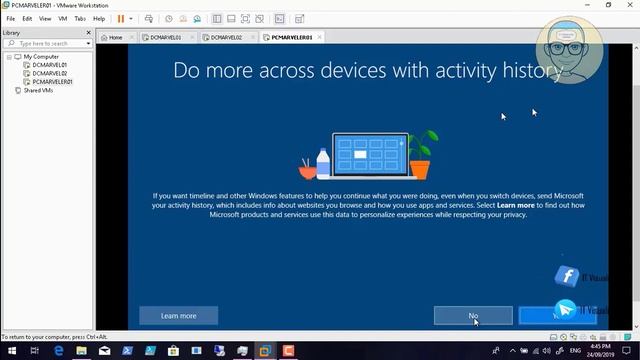Click the CD/DVD device status icon
640x360 pixels.
[x=564, y=337]
